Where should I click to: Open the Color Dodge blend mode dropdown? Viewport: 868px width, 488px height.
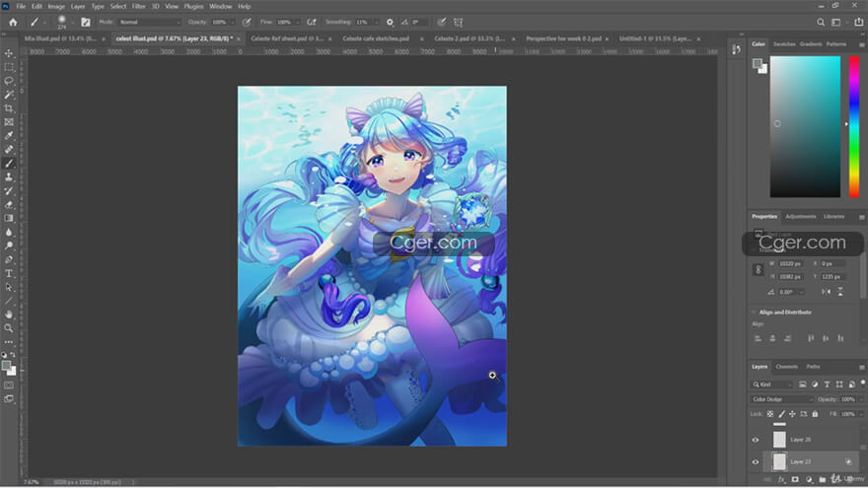(x=782, y=399)
